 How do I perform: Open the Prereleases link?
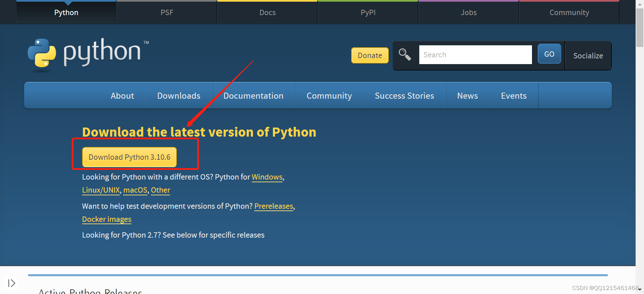pos(274,206)
